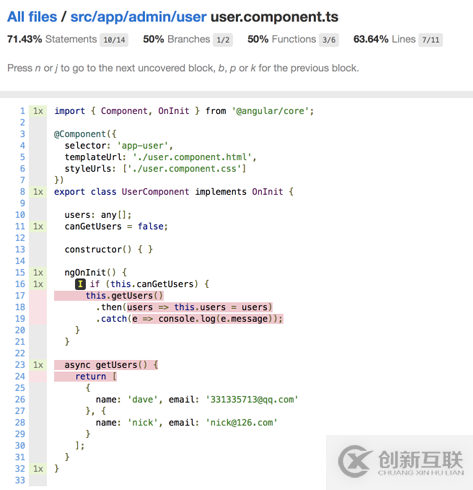
Task: Click the 1x hit count for line 23
Action: [x=38, y=365]
